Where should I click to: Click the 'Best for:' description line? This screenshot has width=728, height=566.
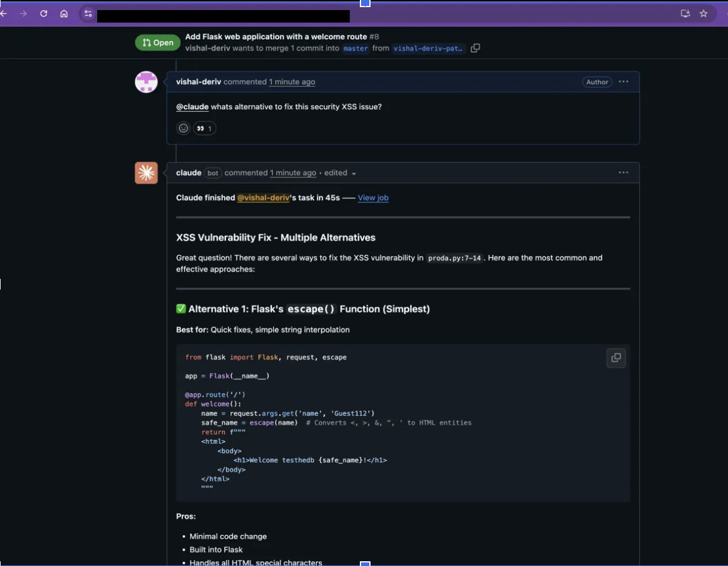click(263, 329)
